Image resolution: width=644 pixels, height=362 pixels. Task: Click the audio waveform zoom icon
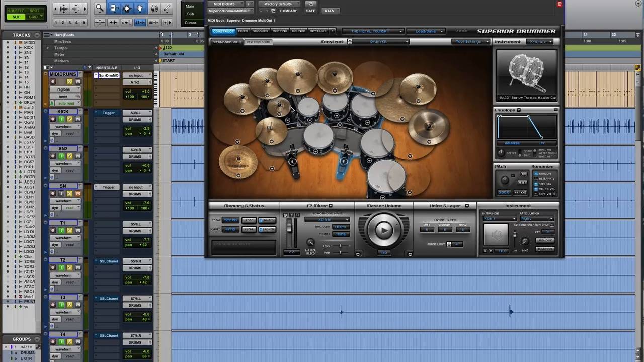[x=64, y=9]
